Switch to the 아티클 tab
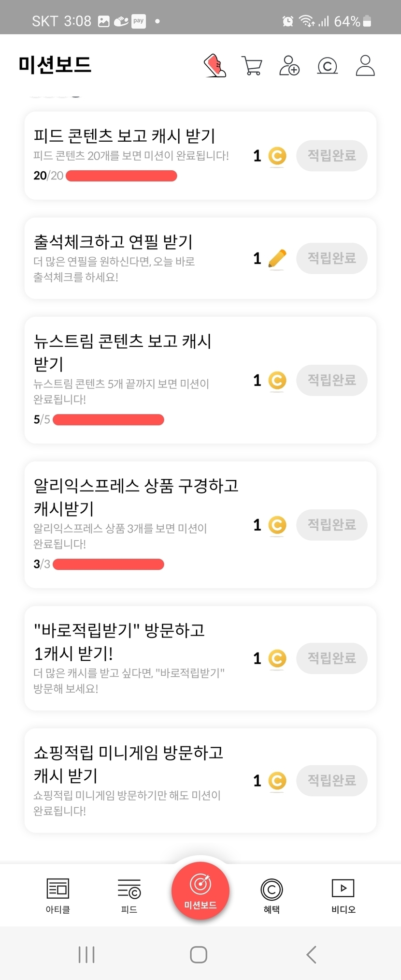401x980 pixels. 58,895
